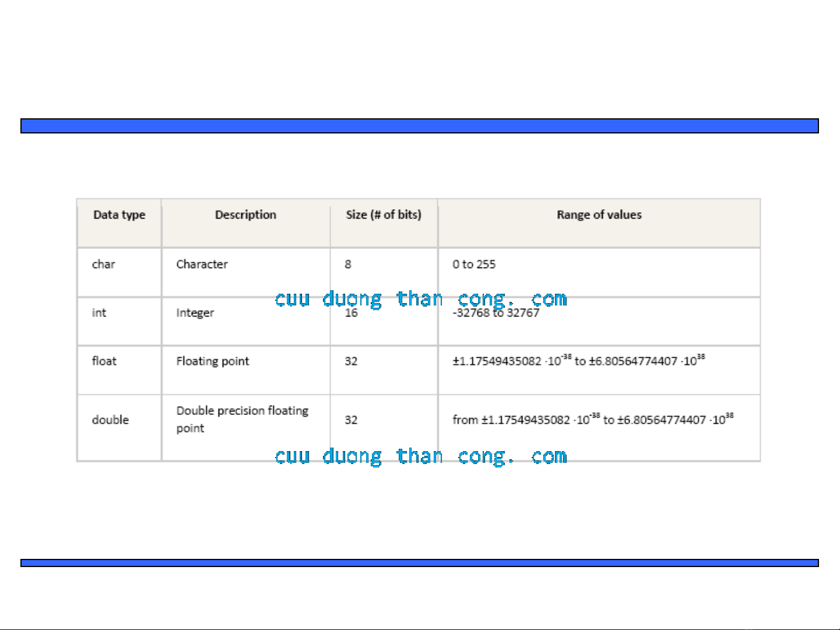Select the float row's range of values text
This screenshot has height=630, width=840.
click(578, 361)
